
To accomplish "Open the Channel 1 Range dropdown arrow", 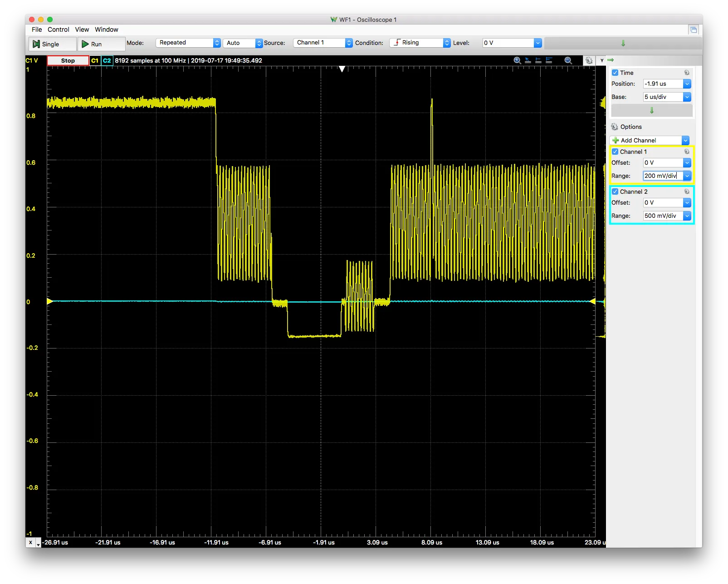I will click(687, 176).
